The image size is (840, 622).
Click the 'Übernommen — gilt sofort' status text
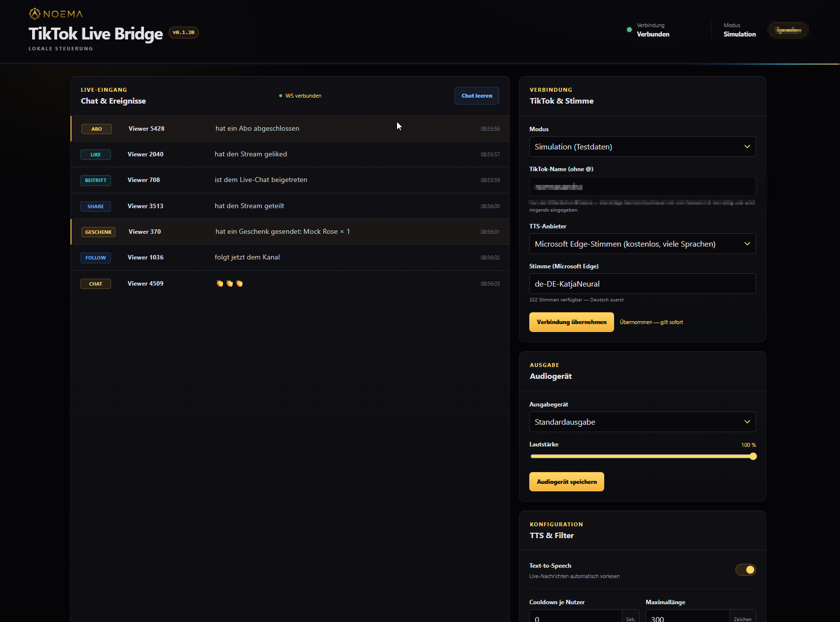(652, 322)
